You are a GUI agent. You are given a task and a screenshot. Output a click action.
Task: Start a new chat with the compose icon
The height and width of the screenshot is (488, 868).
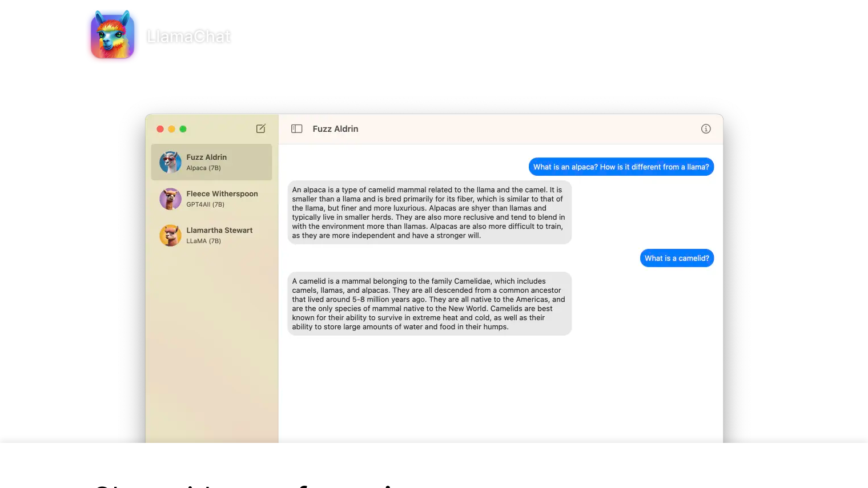click(x=261, y=129)
